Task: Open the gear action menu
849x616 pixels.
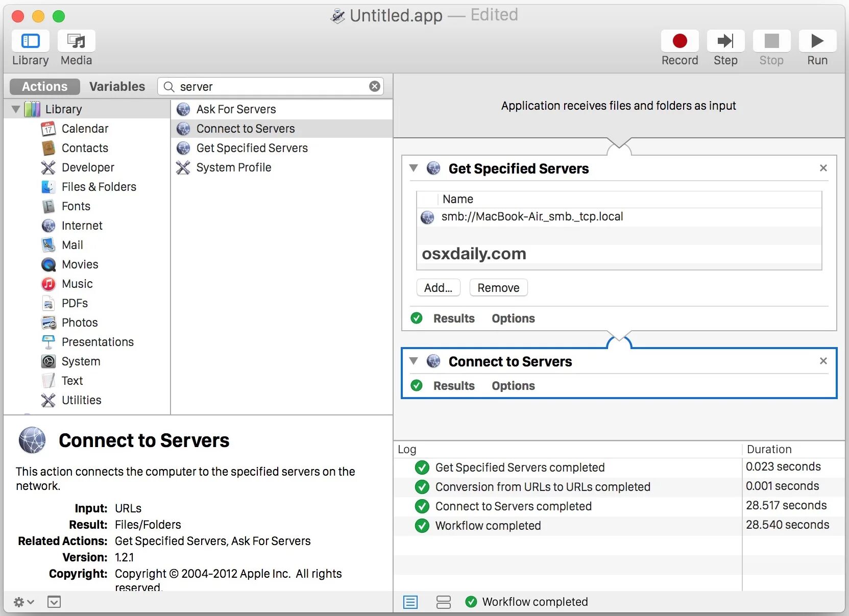Action: pos(23,602)
